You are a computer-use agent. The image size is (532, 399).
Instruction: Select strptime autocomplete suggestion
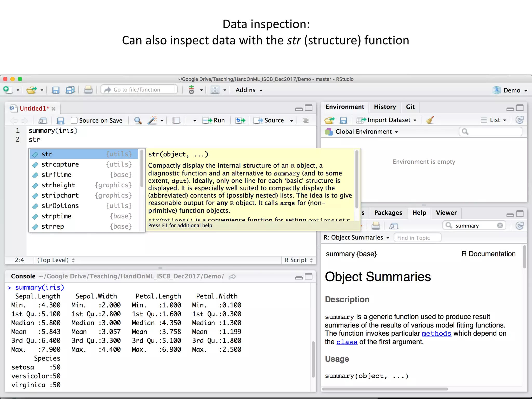84,216
